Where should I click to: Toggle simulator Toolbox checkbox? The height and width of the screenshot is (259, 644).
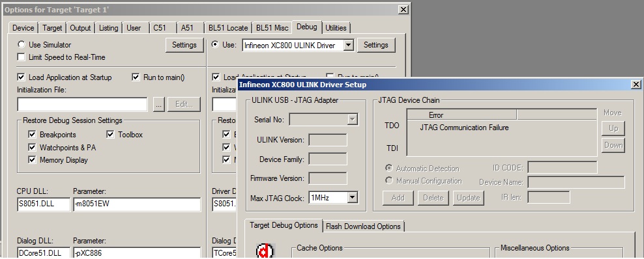coord(110,135)
